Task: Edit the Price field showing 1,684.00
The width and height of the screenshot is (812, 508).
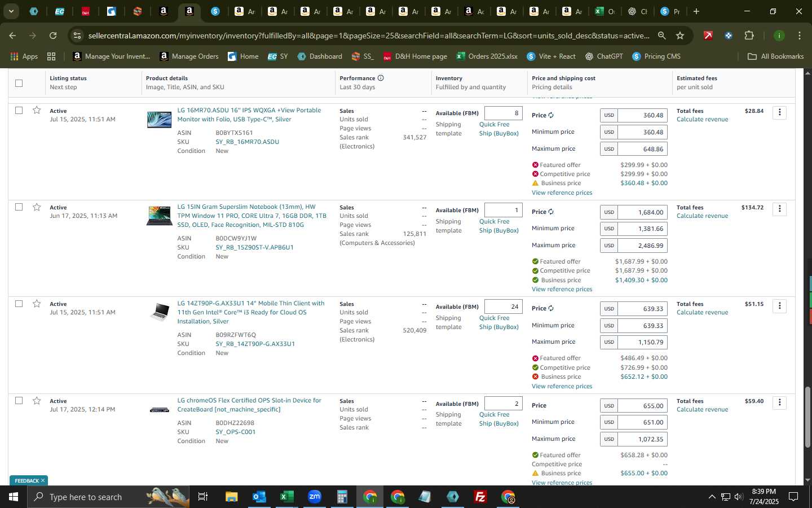Action: pyautogui.click(x=642, y=212)
